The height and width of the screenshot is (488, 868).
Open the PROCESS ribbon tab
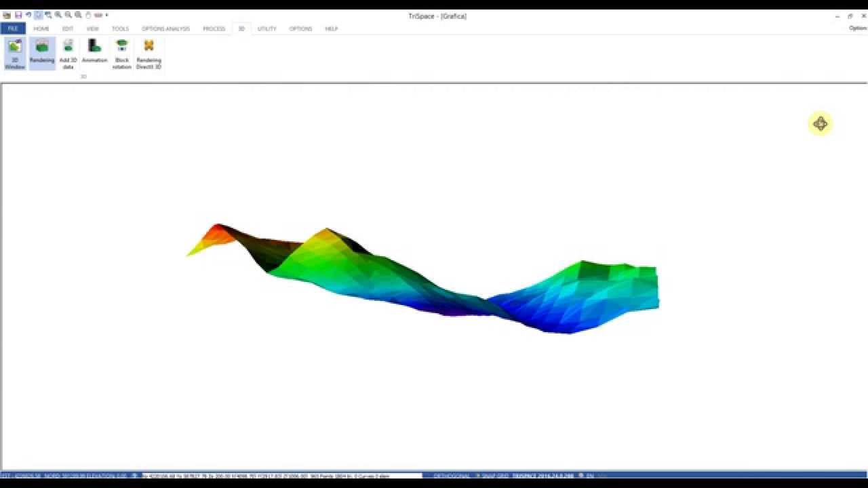point(214,28)
